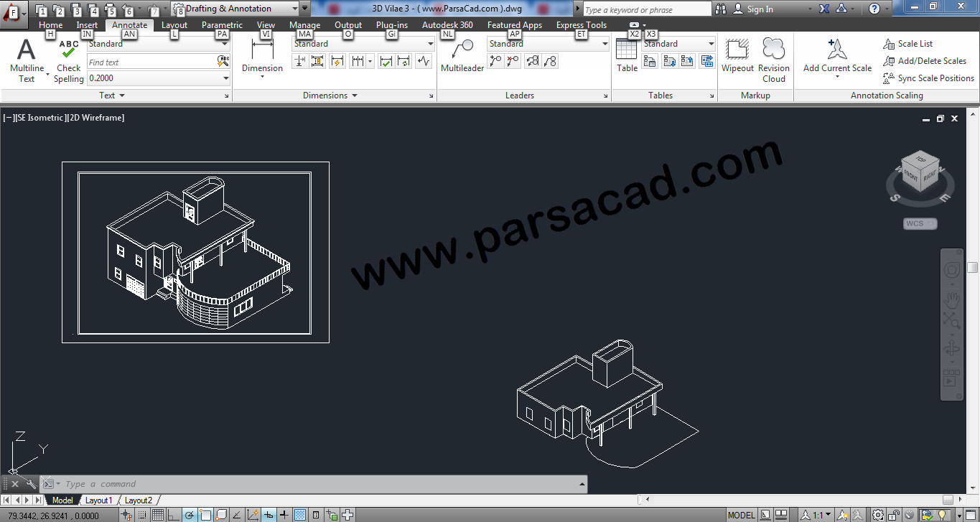Click the WCS coordinate system button

point(920,224)
